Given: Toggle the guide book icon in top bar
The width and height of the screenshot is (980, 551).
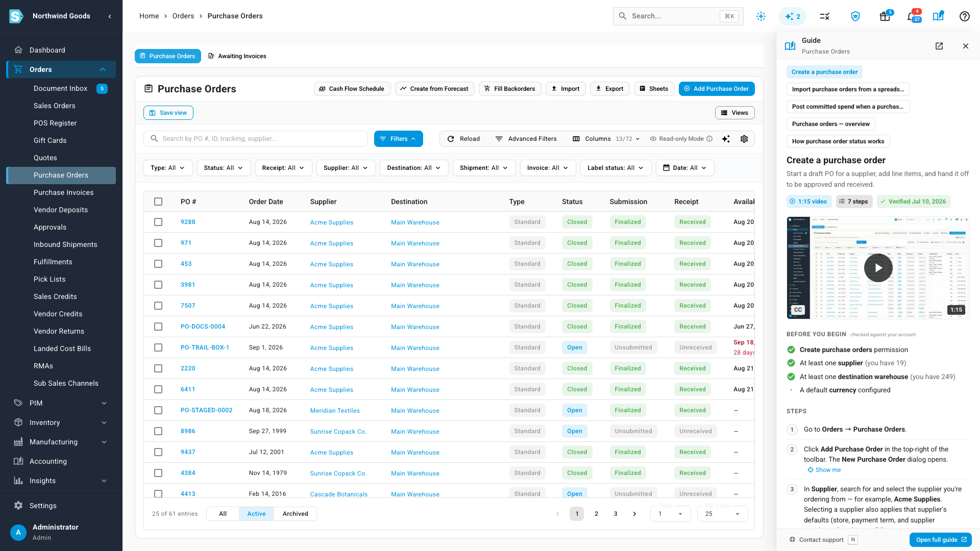Looking at the screenshot, I should [938, 16].
